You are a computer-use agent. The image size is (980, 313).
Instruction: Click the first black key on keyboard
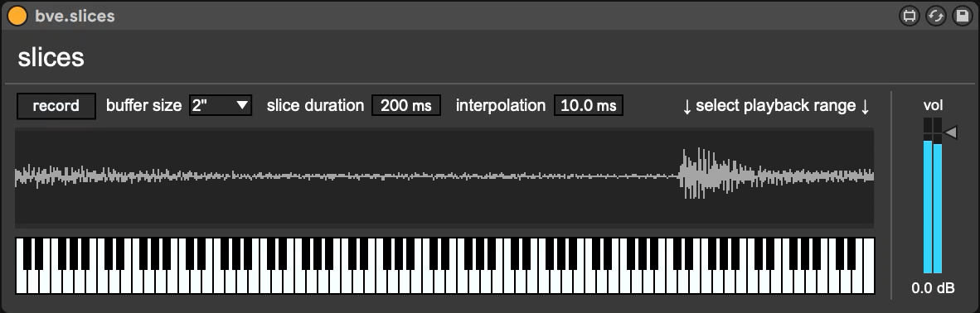pos(27,253)
